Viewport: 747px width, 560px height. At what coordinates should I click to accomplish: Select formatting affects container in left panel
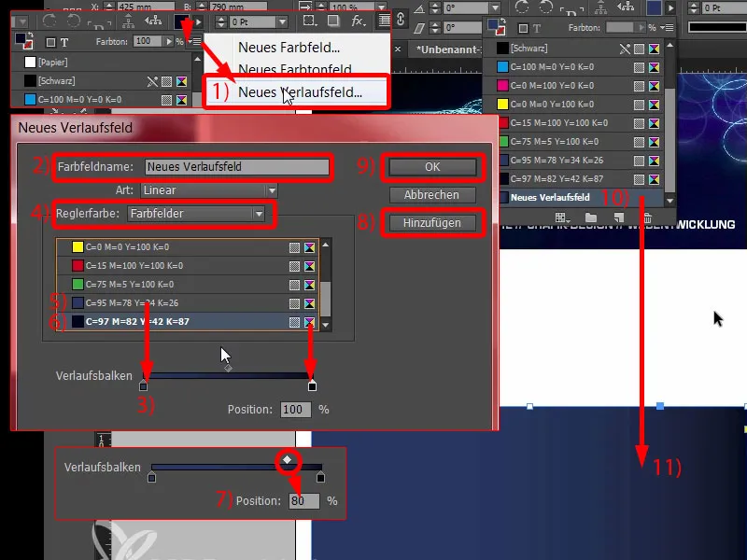pos(50,42)
